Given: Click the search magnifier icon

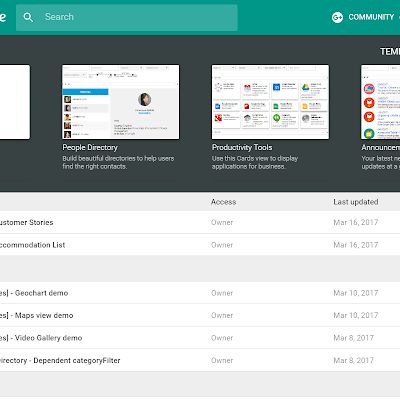Looking at the screenshot, I should pos(28,17).
